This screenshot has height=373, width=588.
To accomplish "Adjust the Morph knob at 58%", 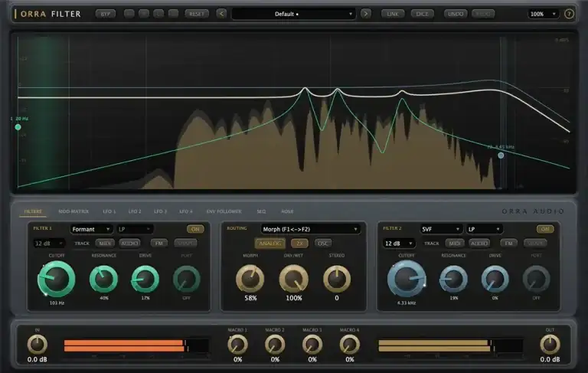I will (x=250, y=280).
